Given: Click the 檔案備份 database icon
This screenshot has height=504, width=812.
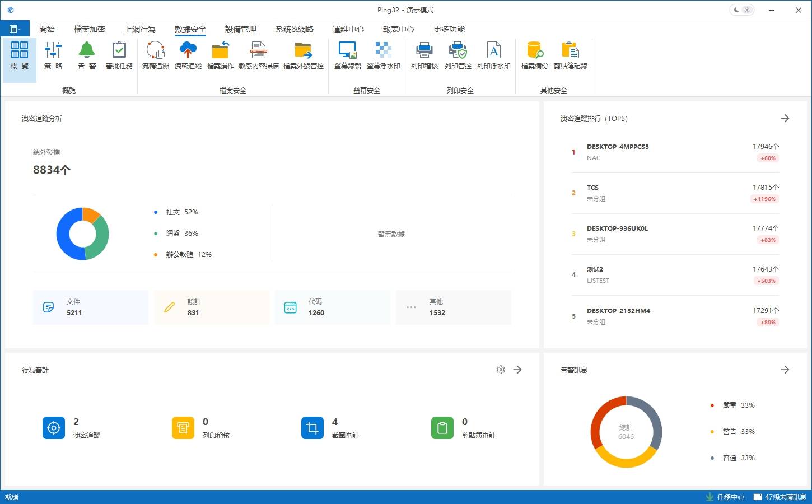Looking at the screenshot, I should (x=534, y=55).
